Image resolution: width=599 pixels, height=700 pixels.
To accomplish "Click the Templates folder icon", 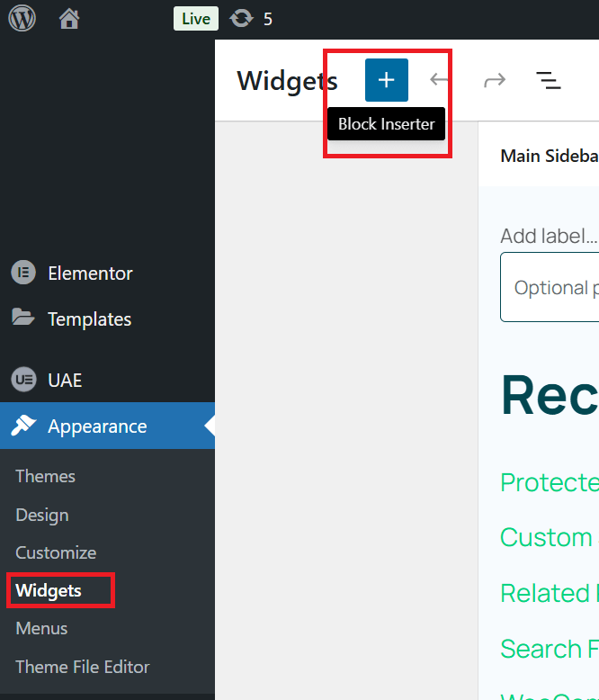I will 23,319.
